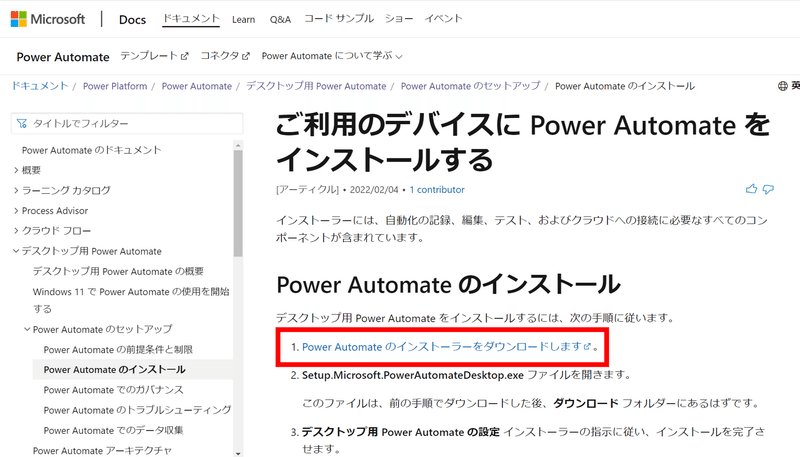
Task: Expand the クラウド フロー tree item
Action: click(x=52, y=231)
